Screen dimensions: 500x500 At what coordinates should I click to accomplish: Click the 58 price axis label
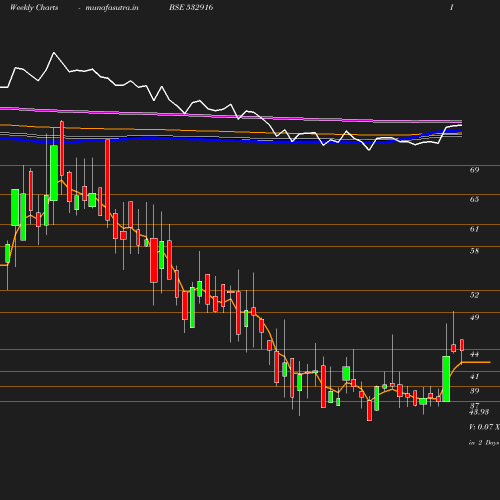click(474, 251)
